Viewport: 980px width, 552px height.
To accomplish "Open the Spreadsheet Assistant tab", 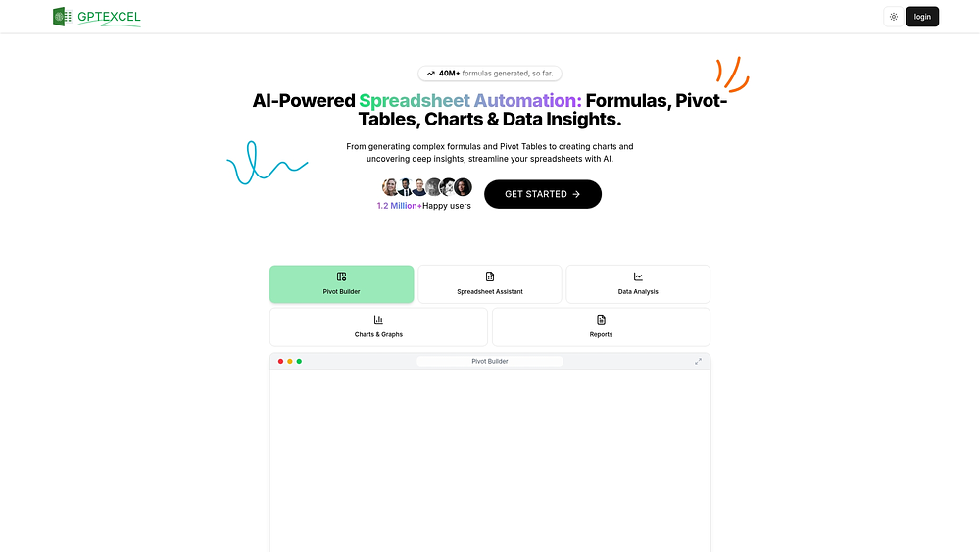I will [490, 284].
